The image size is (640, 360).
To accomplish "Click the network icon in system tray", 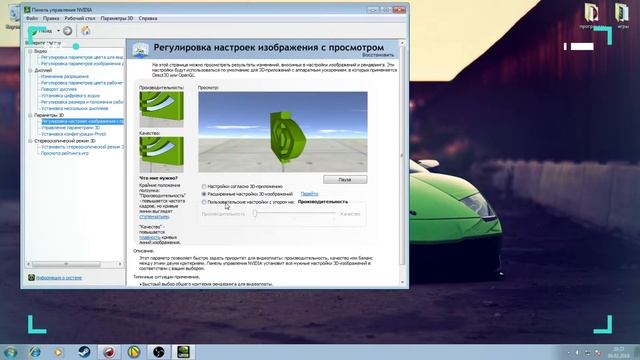I will click(x=588, y=352).
